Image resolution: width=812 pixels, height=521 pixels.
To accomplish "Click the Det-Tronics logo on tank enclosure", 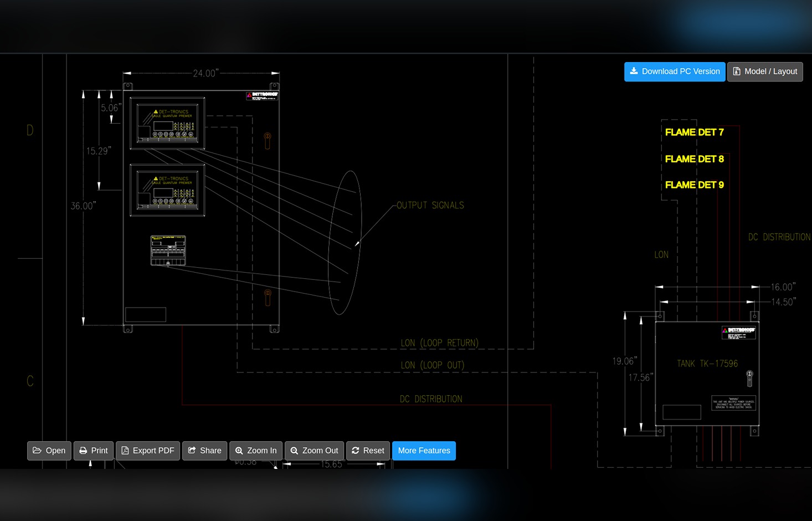I will pyautogui.click(x=738, y=333).
